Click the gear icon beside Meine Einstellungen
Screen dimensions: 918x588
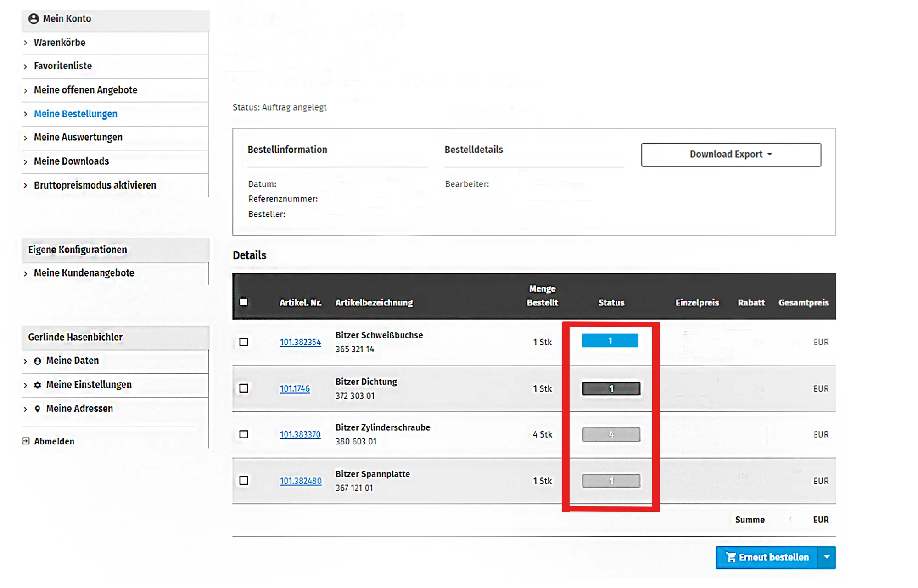(38, 385)
